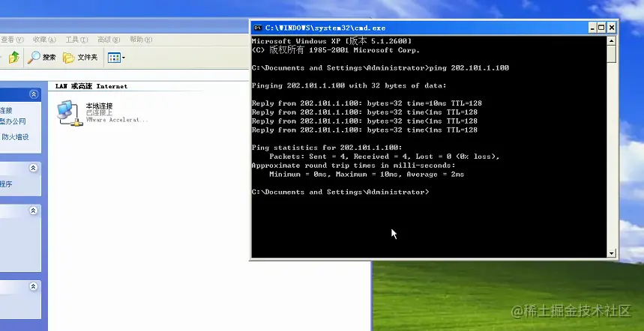644x331 pixels.
Task: Collapse the second sidebar panel chevron
Action: [34, 168]
